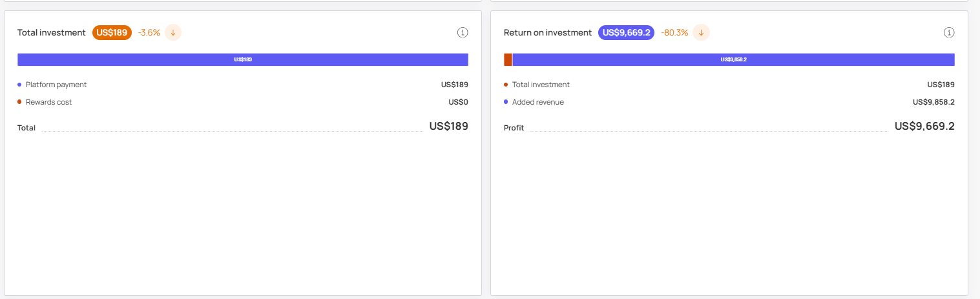
Task: Click the Return on investment down-arrow icon
Action: click(701, 32)
